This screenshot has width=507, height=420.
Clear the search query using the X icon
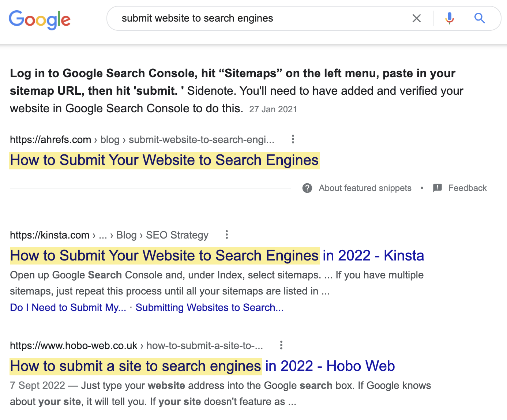pos(416,18)
